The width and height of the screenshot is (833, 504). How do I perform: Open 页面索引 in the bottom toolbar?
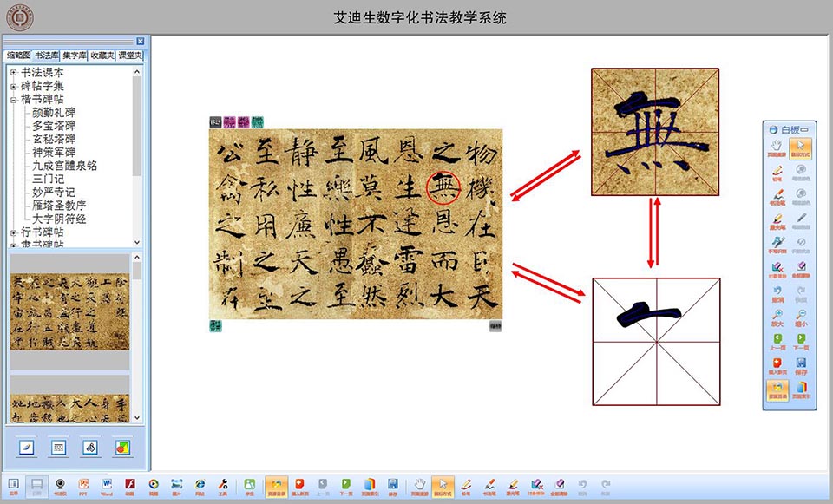(370, 486)
